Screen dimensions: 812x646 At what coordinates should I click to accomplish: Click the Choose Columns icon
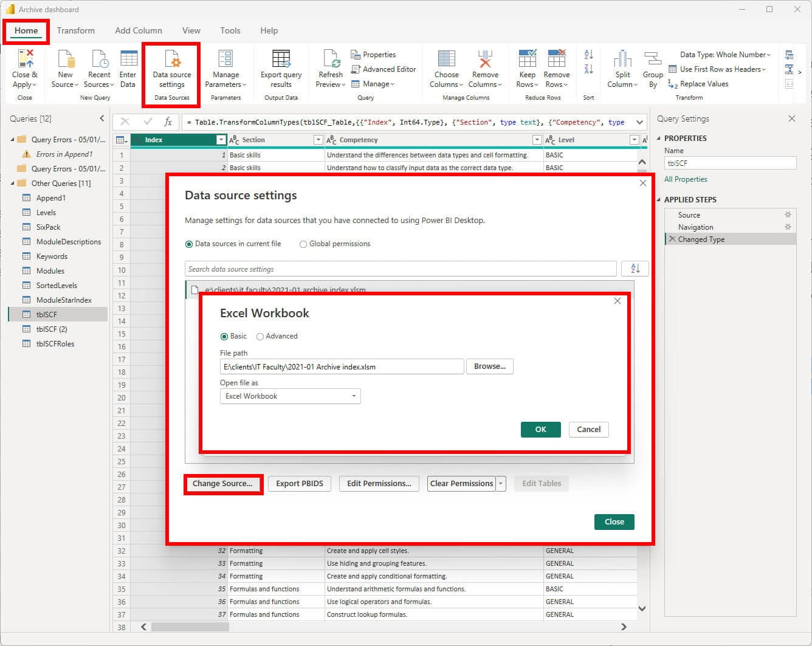(x=446, y=59)
